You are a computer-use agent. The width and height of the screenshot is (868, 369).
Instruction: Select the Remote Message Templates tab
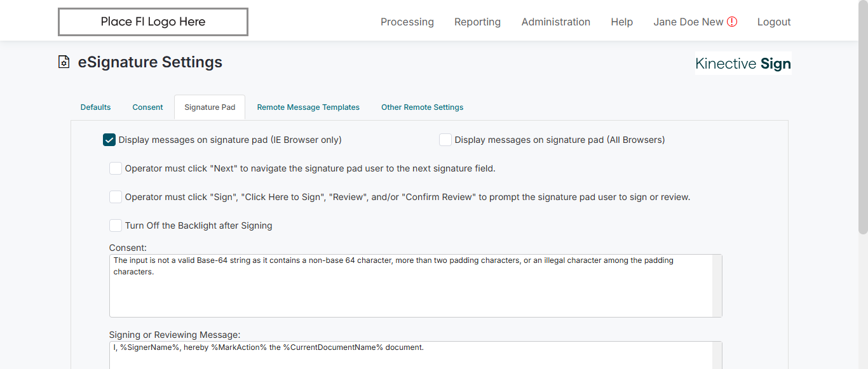click(308, 107)
